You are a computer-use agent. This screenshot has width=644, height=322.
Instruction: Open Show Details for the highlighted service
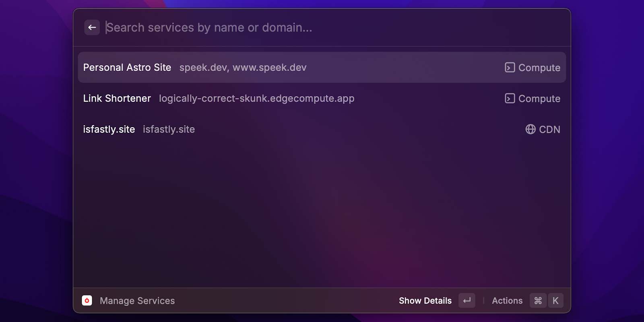point(425,300)
